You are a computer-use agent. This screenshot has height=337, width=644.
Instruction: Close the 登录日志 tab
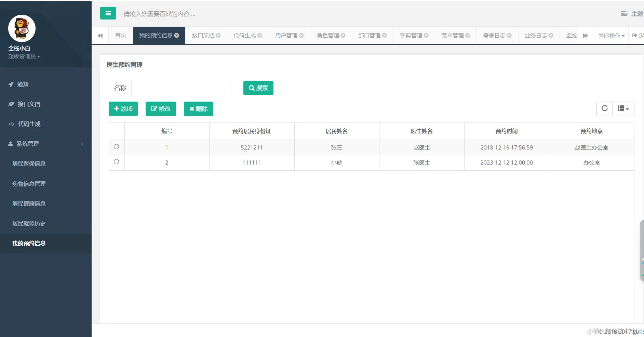click(509, 35)
